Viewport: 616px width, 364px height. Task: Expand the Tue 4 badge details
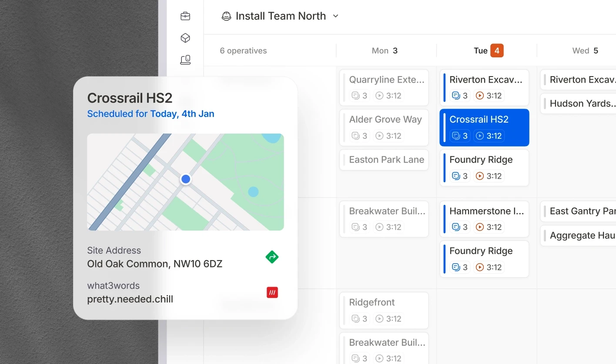[x=497, y=50]
